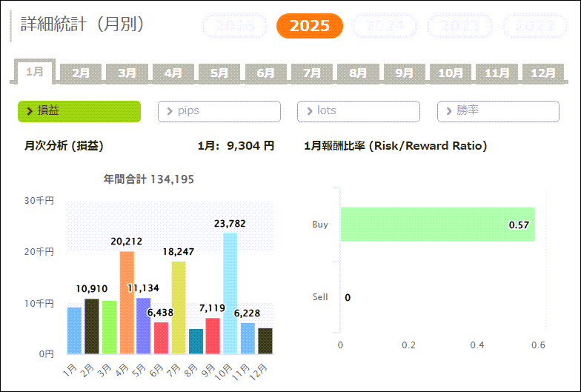Open the 2月 month tab

point(81,73)
